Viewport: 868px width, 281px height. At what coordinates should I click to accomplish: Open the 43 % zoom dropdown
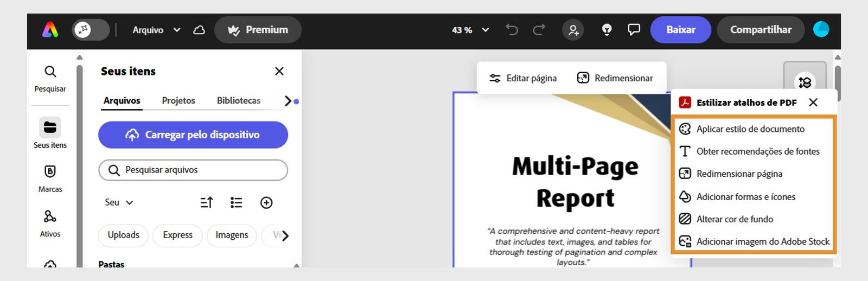470,30
